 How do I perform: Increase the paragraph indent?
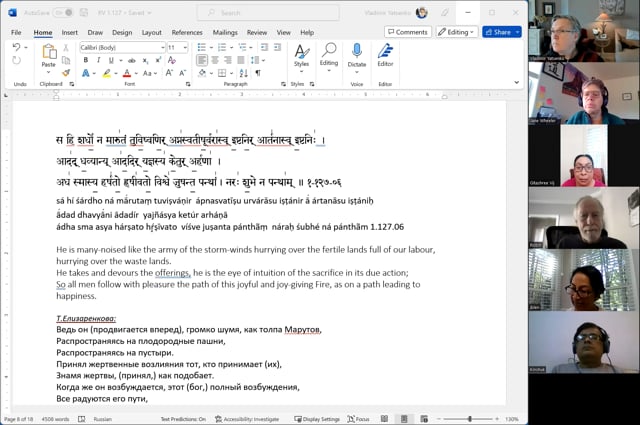pyautogui.click(x=278, y=47)
